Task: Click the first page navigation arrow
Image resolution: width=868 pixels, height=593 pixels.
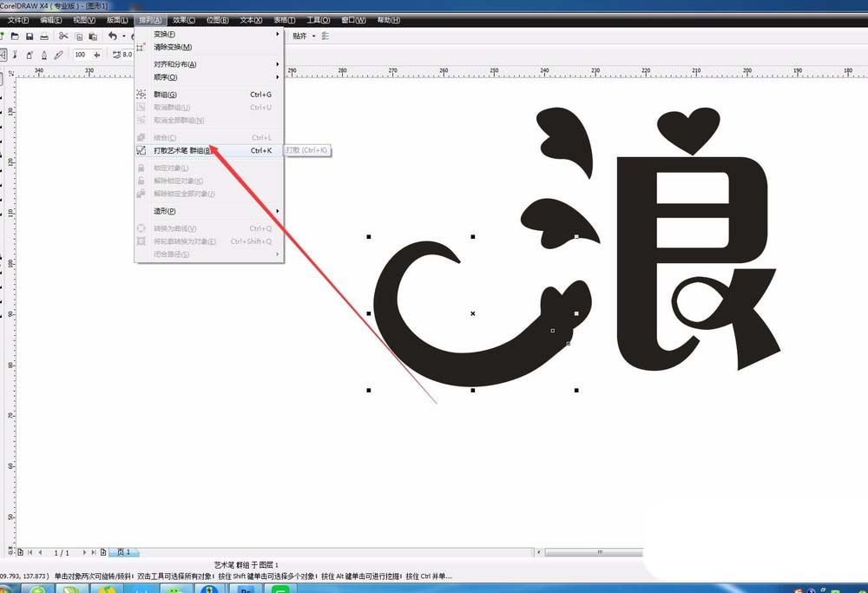Action: point(30,552)
